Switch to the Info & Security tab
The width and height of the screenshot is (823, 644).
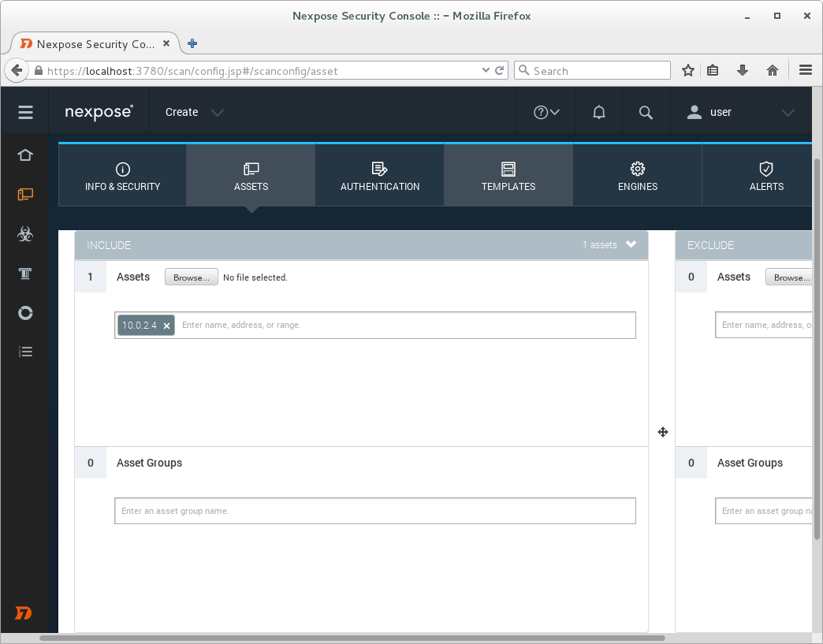122,175
